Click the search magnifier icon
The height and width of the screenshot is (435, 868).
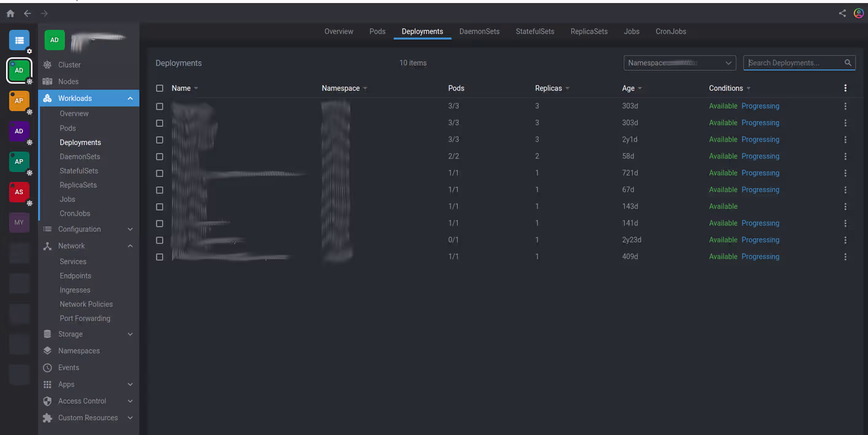848,63
